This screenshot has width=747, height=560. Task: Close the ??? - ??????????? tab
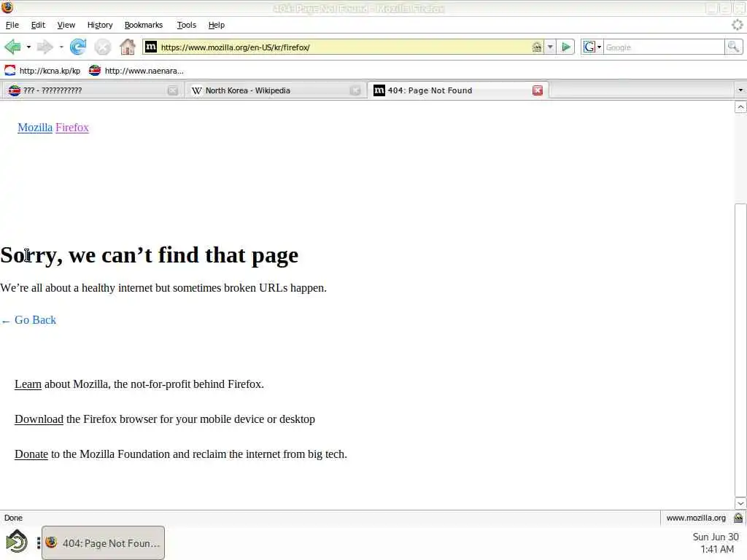172,90
